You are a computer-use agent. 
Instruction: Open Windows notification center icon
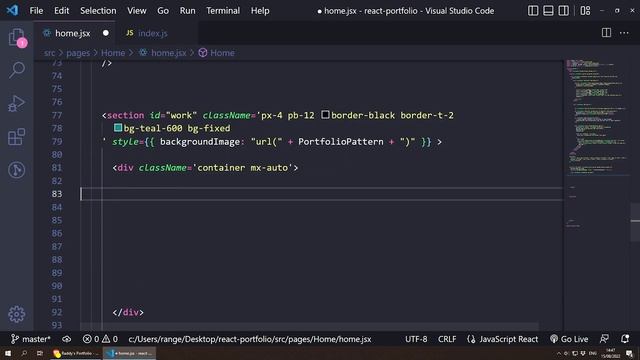[x=629, y=353]
